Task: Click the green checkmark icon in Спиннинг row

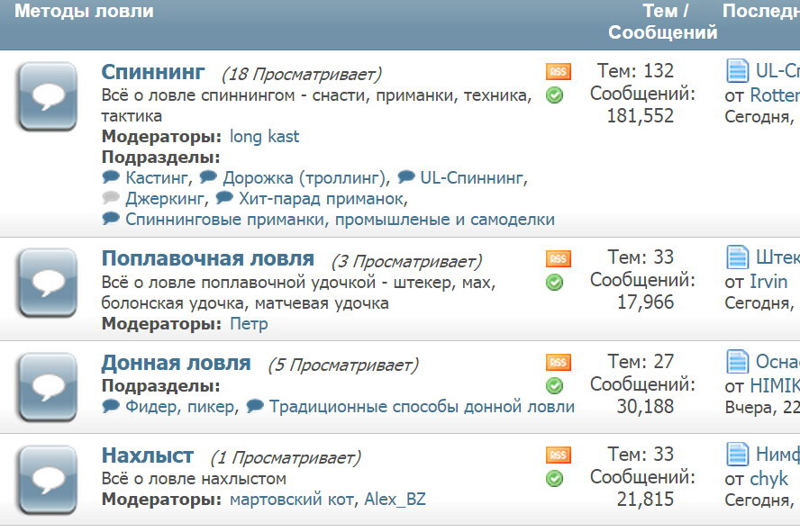Action: (x=555, y=95)
